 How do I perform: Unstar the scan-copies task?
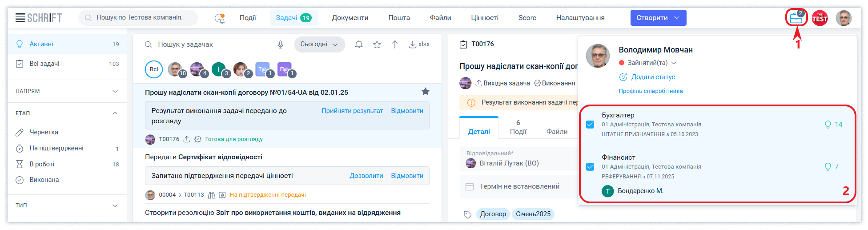[x=425, y=92]
